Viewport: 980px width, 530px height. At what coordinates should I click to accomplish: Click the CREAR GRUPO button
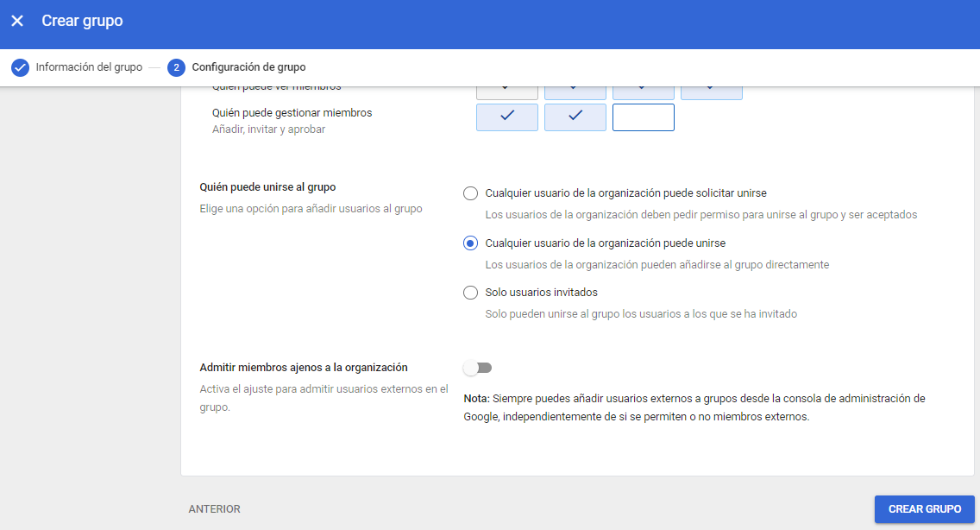925,508
